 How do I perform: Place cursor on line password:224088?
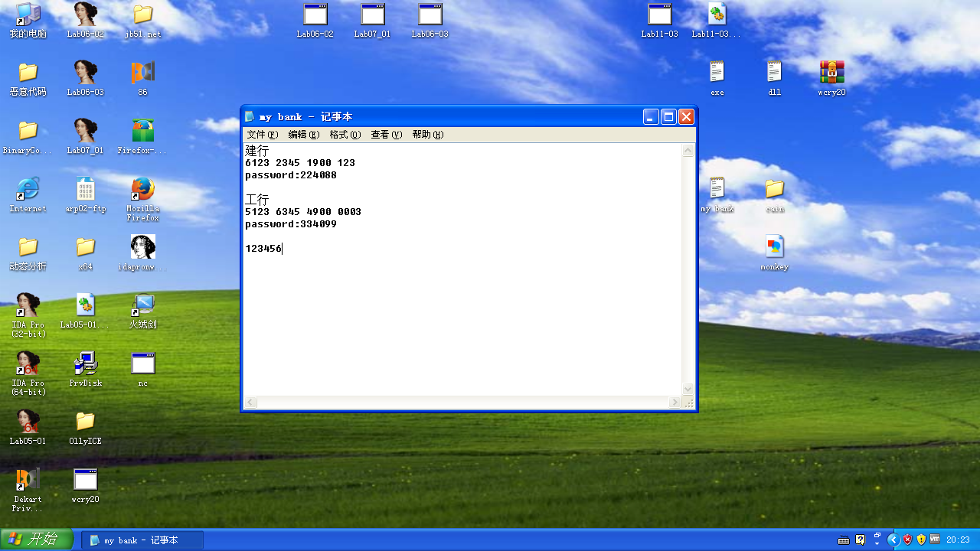(x=291, y=175)
